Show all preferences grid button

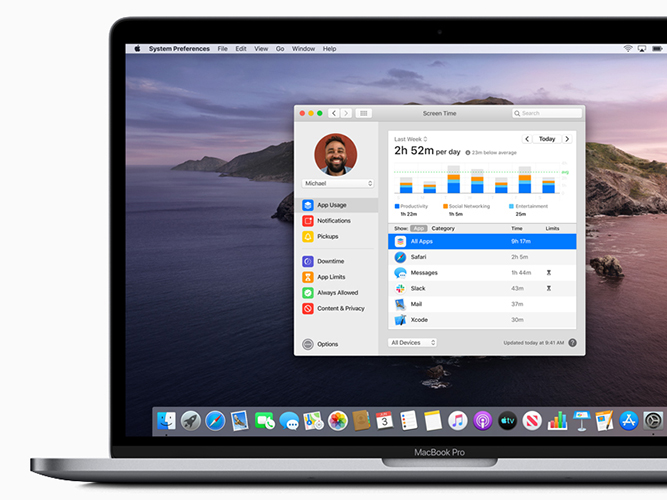(364, 113)
